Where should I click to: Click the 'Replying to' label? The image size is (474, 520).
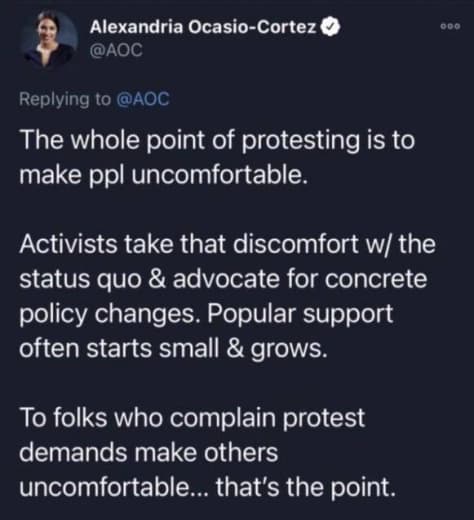click(x=65, y=99)
